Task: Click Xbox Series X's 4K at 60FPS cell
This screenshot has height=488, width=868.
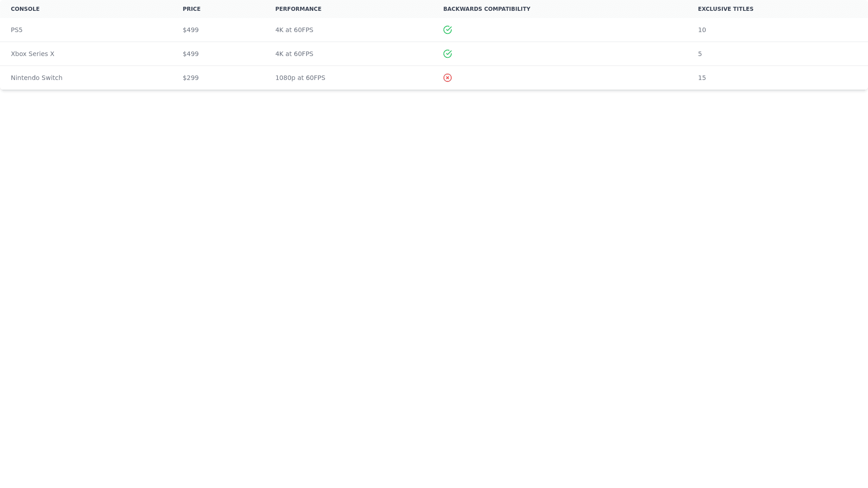Action: [294, 54]
